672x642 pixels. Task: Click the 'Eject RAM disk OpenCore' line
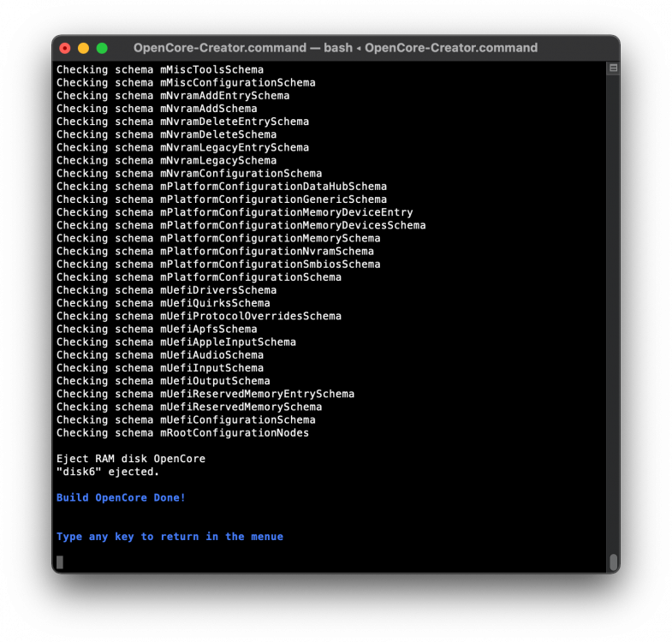point(131,458)
